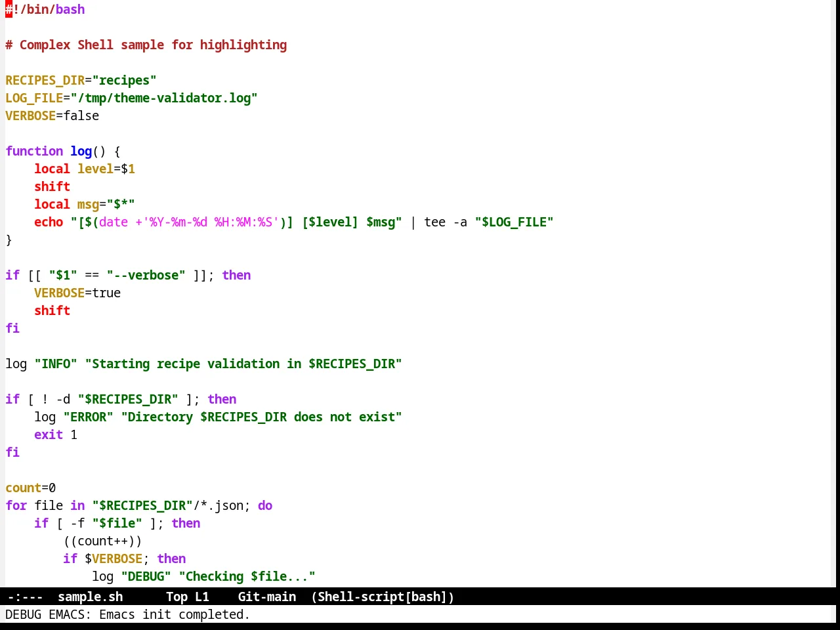Click the Shell-script[bash] major mode indicator
The height and width of the screenshot is (630, 840).
tap(383, 597)
